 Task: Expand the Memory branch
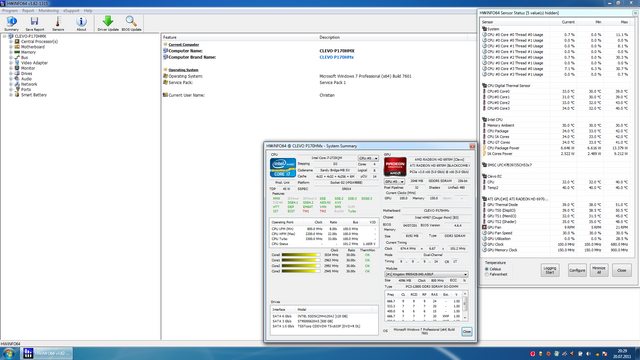11,52
